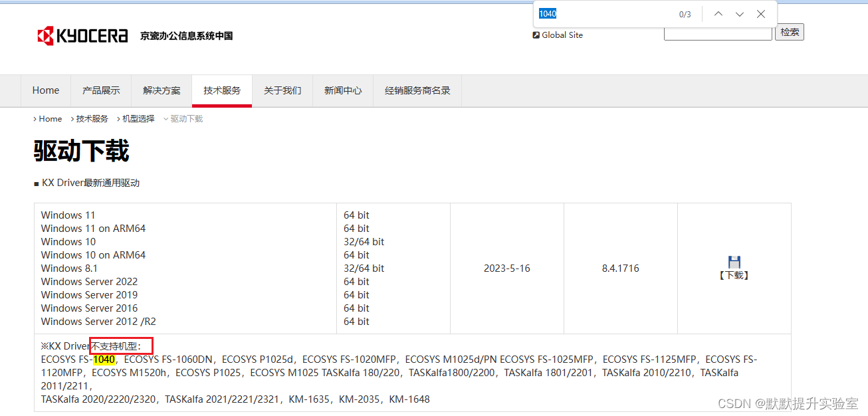This screenshot has height=416, width=868.
Task: Click the Windows Server 2016 row text
Action: click(89, 308)
